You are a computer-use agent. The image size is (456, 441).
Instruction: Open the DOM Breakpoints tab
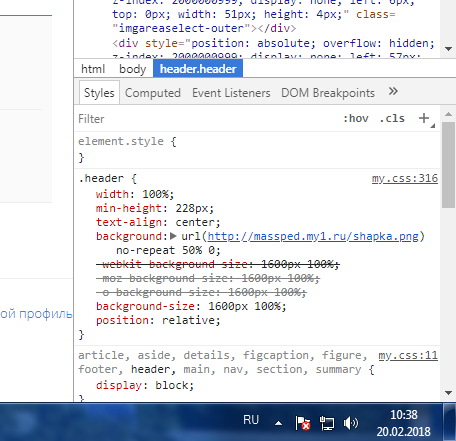[x=328, y=93]
